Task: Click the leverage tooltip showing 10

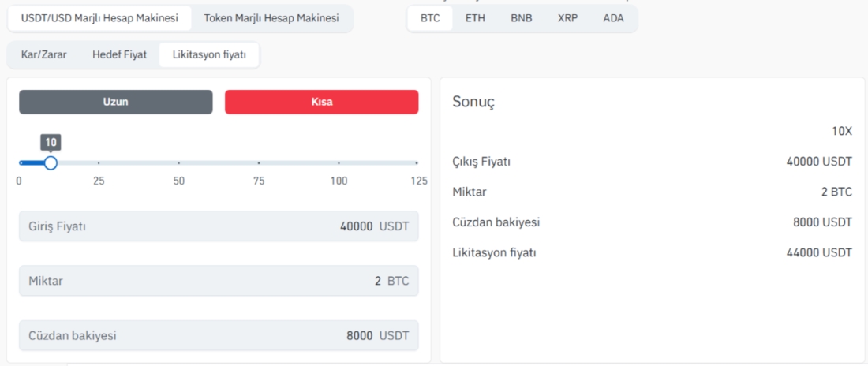Action: point(51,142)
